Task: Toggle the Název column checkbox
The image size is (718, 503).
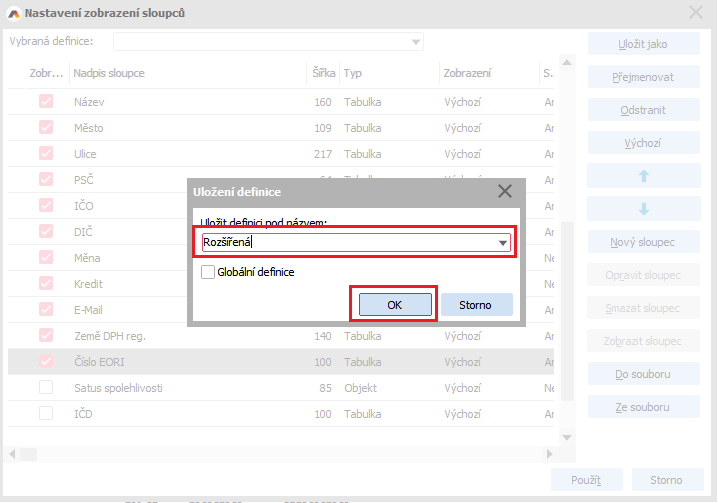Action: [x=46, y=102]
